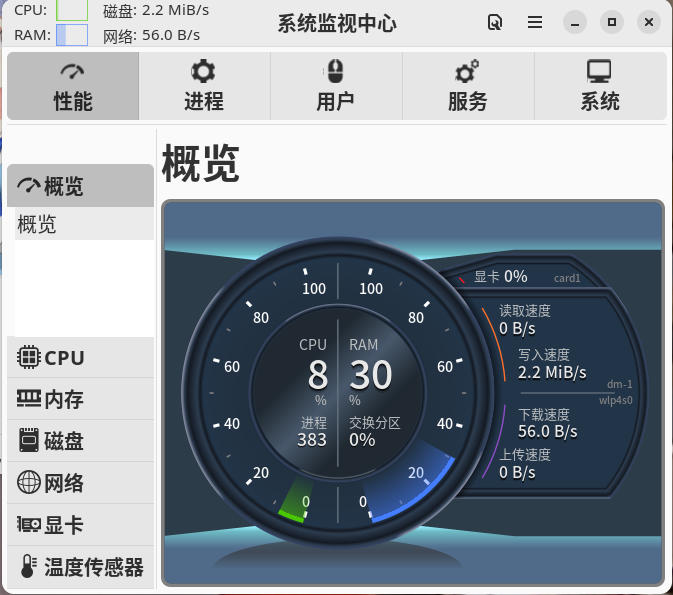The height and width of the screenshot is (595, 673).
Task: Click the 显卡 0% indicator on dashboard
Action: tap(500, 277)
